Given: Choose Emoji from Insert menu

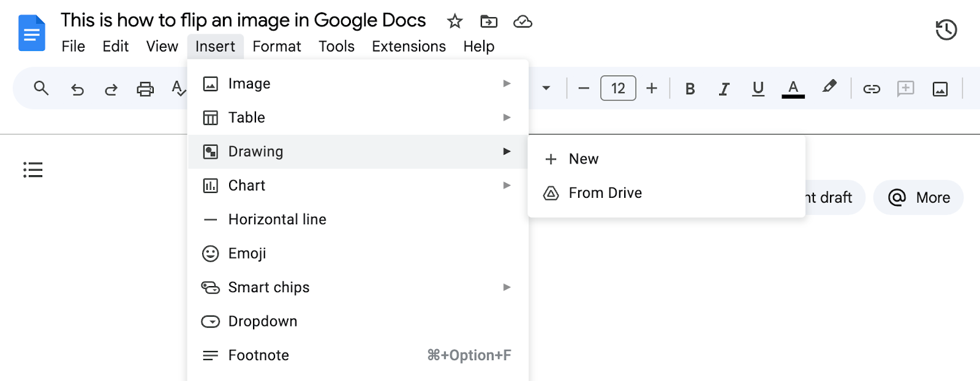Looking at the screenshot, I should click(x=358, y=254).
